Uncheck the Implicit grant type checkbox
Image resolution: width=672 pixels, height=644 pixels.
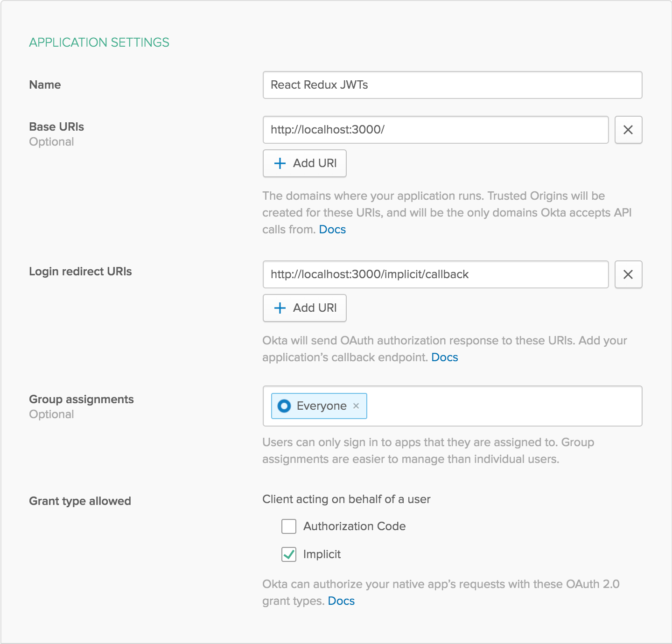[289, 554]
